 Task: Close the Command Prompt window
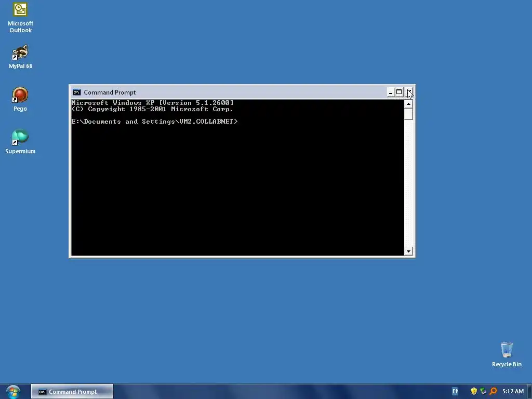point(409,92)
